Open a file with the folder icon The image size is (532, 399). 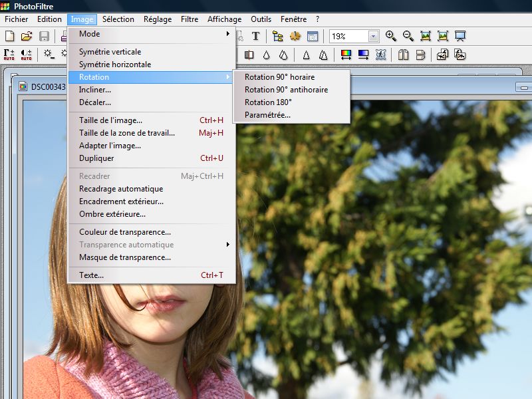click(x=27, y=36)
